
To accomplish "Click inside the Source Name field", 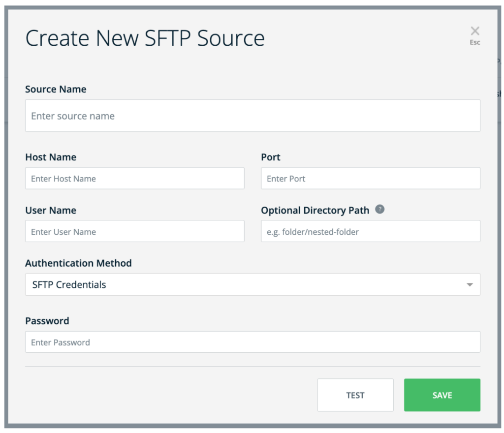I will 252,116.
